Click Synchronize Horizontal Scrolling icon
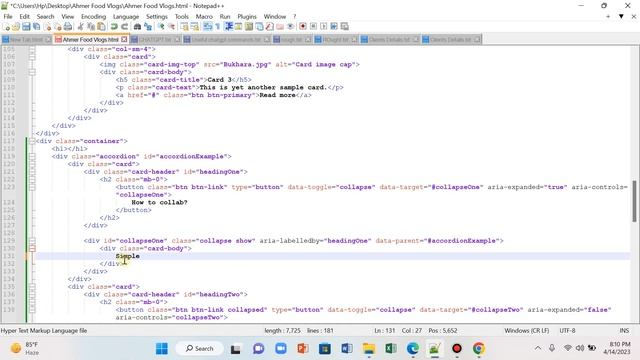Image resolution: width=640 pixels, height=360 pixels. pyautogui.click(x=195, y=27)
